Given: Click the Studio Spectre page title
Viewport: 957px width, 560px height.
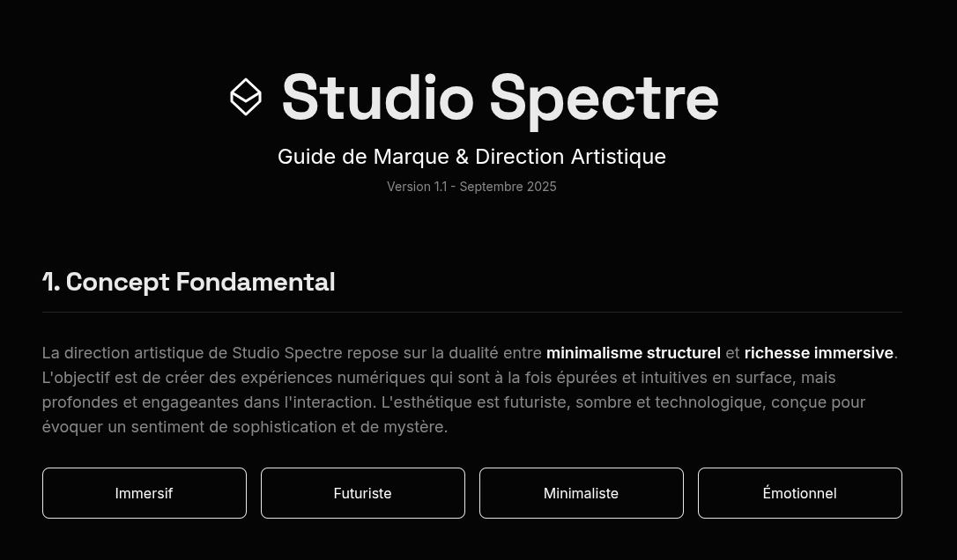Looking at the screenshot, I should coord(500,97).
